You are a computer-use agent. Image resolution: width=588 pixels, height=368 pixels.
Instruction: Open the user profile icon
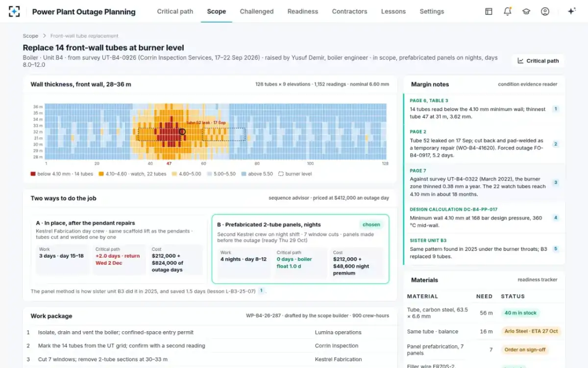545,11
